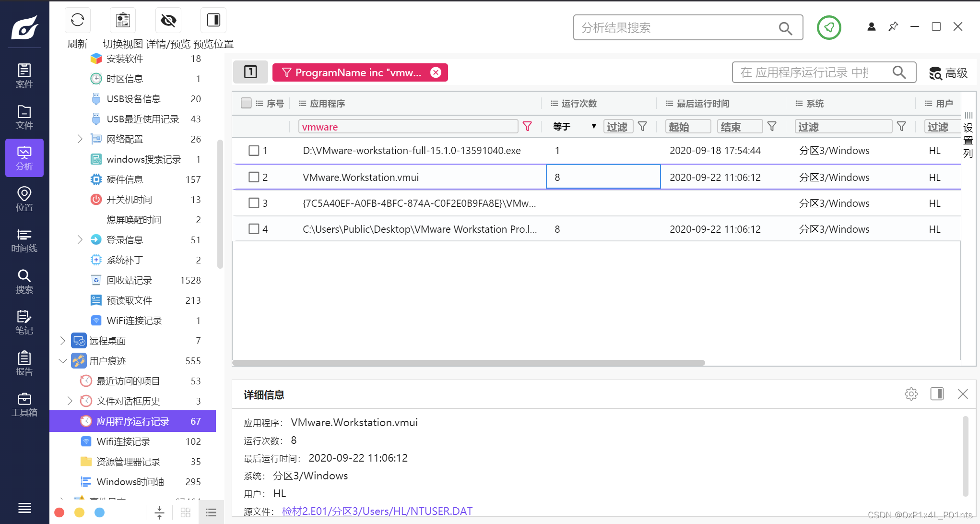Toggle the Details/Preview (详情/预览) eye icon
The width and height of the screenshot is (980, 524).
coord(168,20)
